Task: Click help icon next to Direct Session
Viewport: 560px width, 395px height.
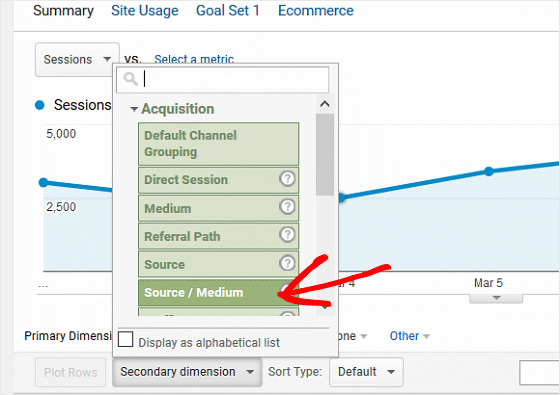Action: point(287,179)
